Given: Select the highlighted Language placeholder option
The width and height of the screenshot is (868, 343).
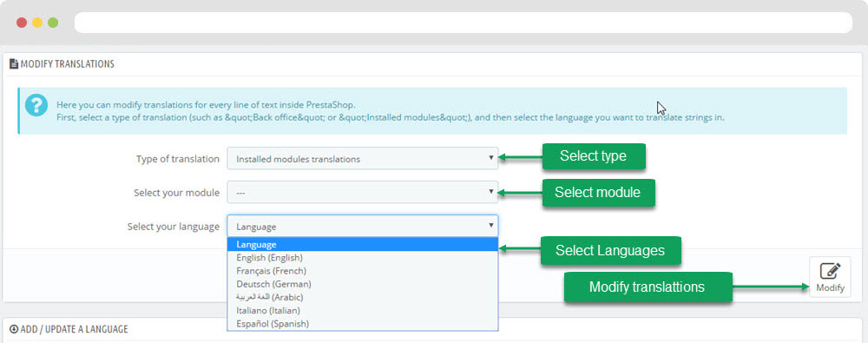Looking at the screenshot, I should pos(363,244).
